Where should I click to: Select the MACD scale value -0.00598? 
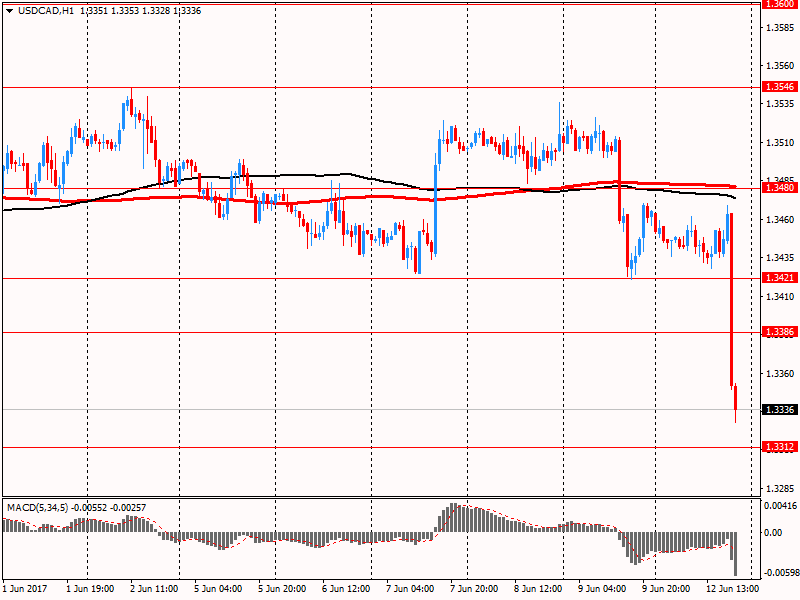tap(781, 573)
